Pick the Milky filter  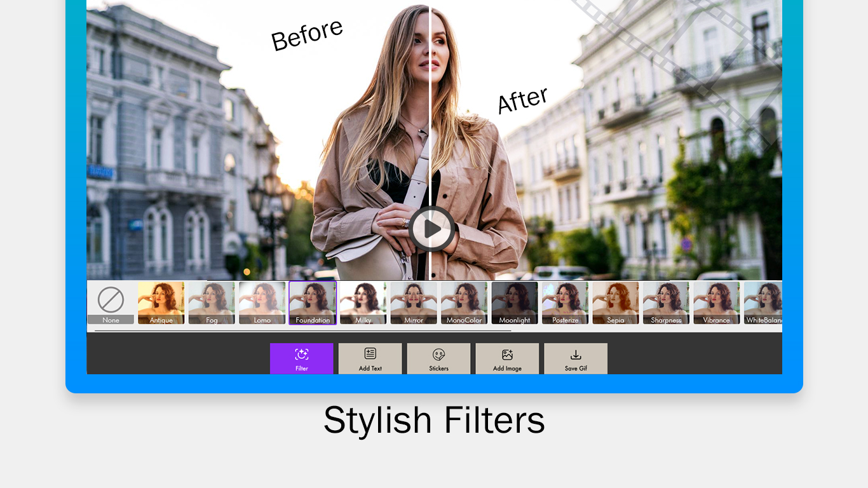click(363, 303)
